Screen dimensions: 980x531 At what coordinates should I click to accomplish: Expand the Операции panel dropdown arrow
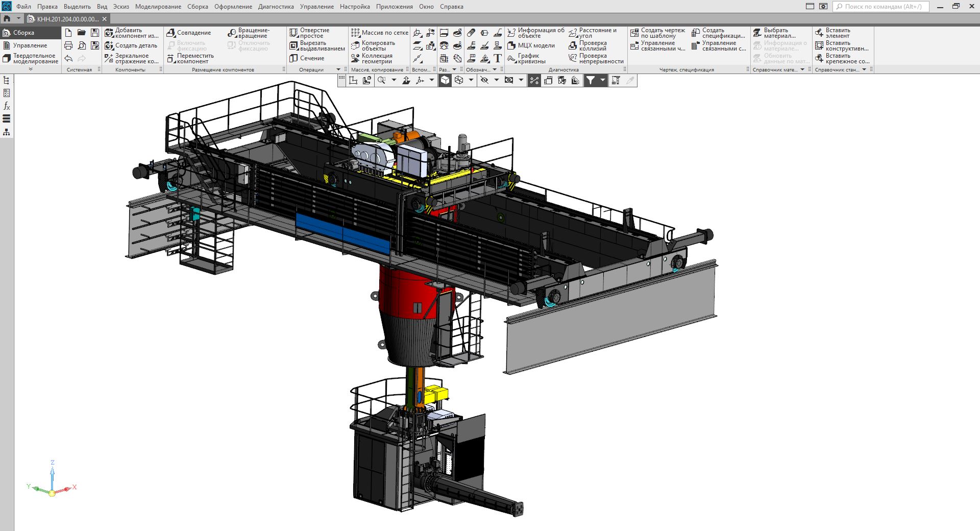coord(338,69)
